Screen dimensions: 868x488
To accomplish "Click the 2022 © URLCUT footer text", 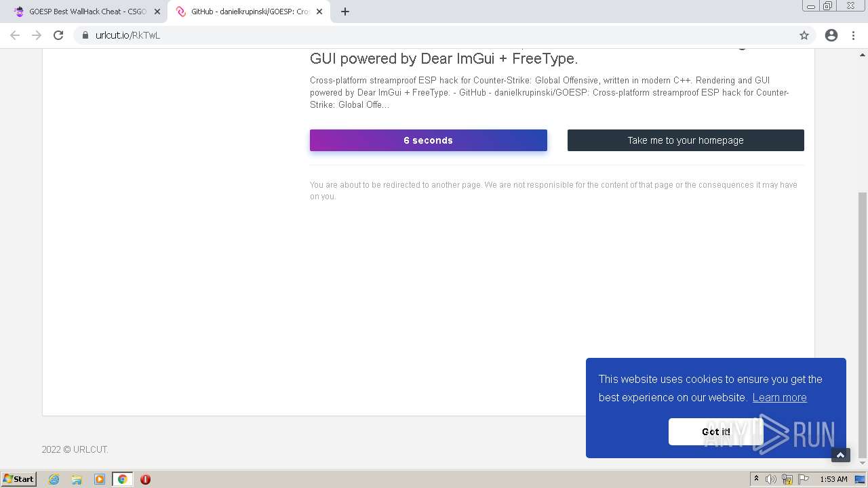I will point(75,449).
